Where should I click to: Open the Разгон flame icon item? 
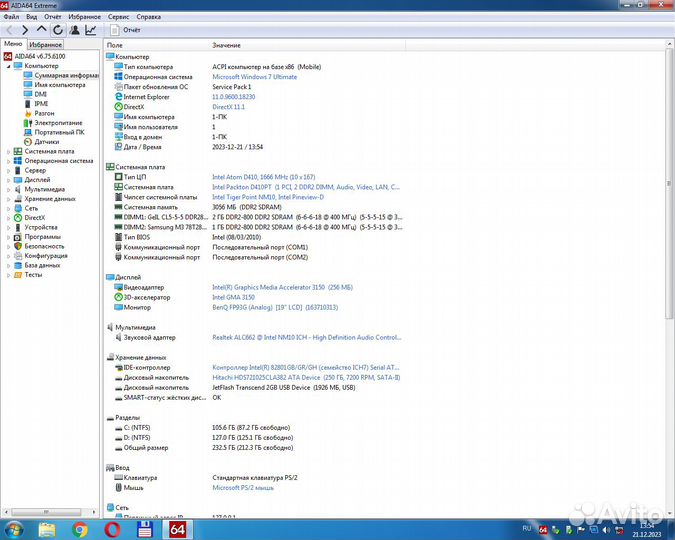28,113
